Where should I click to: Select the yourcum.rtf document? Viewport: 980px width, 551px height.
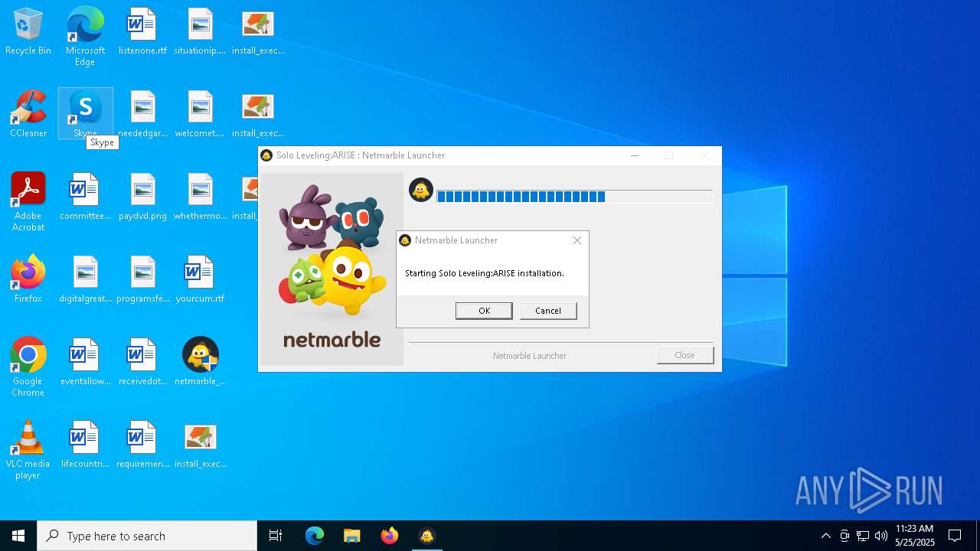200,280
